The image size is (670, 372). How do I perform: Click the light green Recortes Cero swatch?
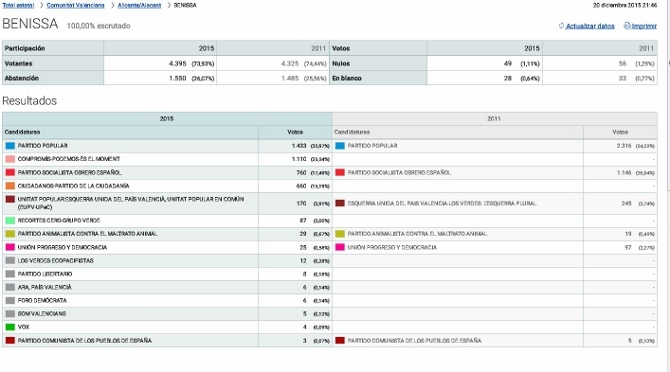pos(10,220)
